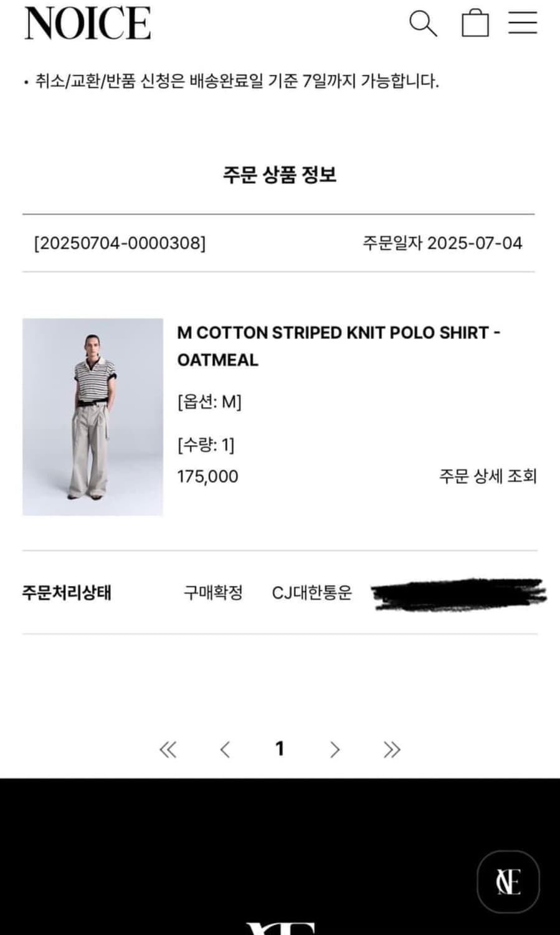Screen dimensions: 560x935
Task: Go to next page arrow
Action: (x=335, y=749)
